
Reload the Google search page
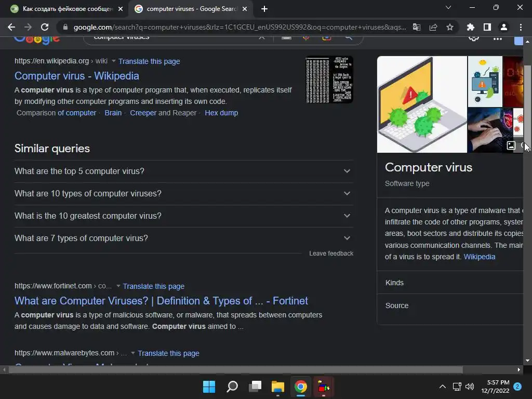point(45,27)
